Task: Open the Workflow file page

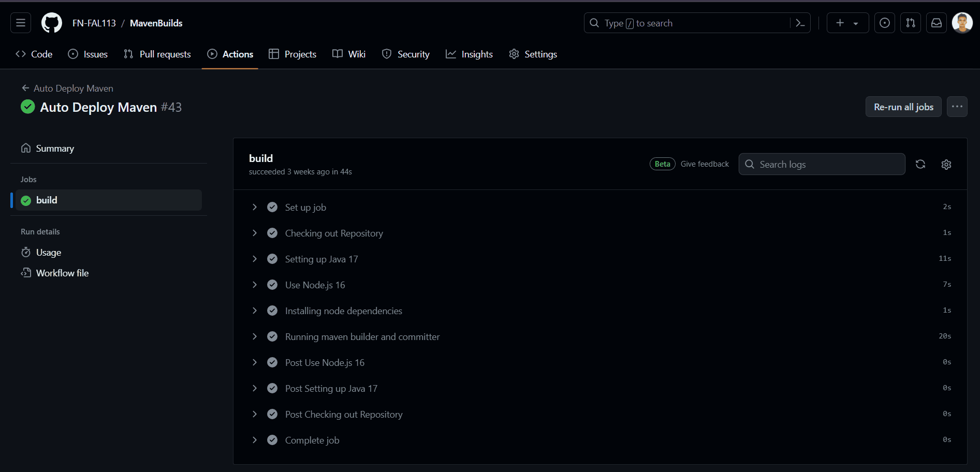Action: tap(62, 273)
